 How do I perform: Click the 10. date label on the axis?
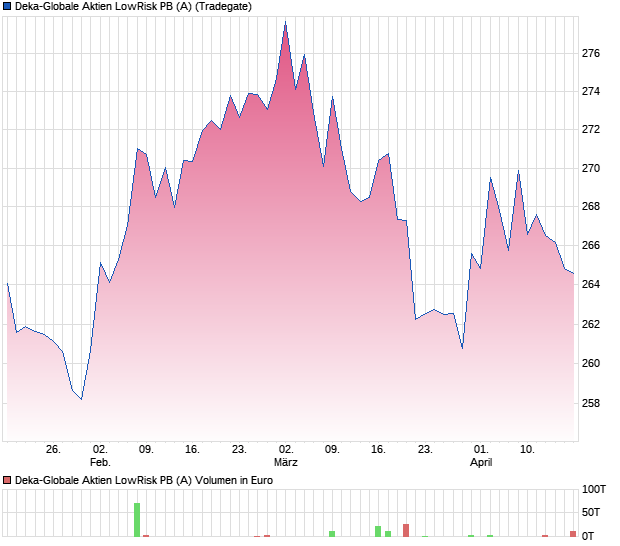[x=527, y=450]
